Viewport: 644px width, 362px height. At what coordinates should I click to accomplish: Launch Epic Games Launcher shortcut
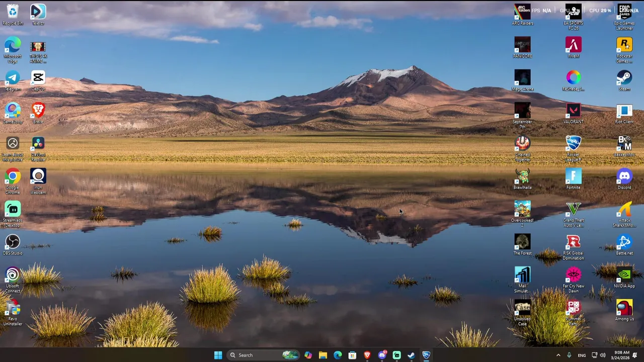tap(624, 17)
